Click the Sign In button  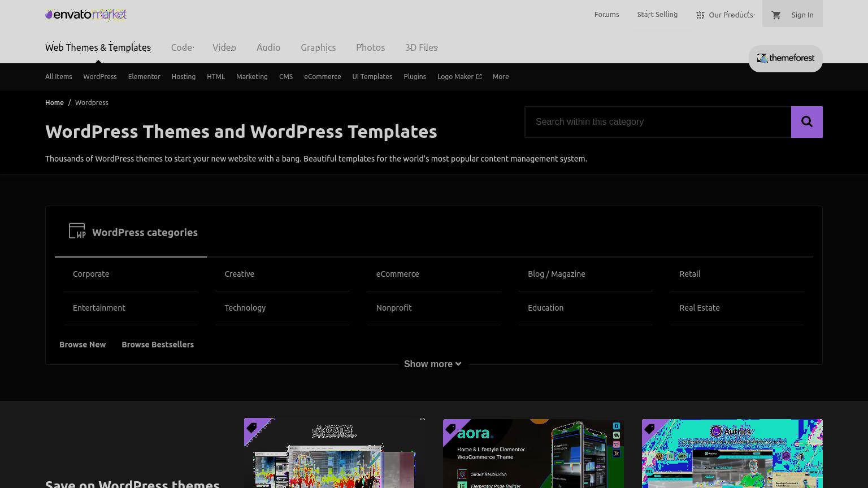[802, 15]
